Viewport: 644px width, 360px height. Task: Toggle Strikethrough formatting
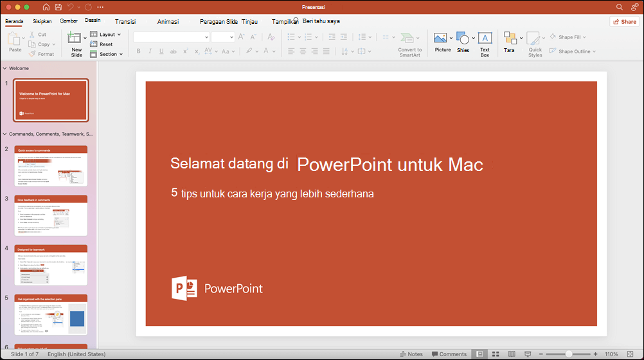[x=174, y=51]
